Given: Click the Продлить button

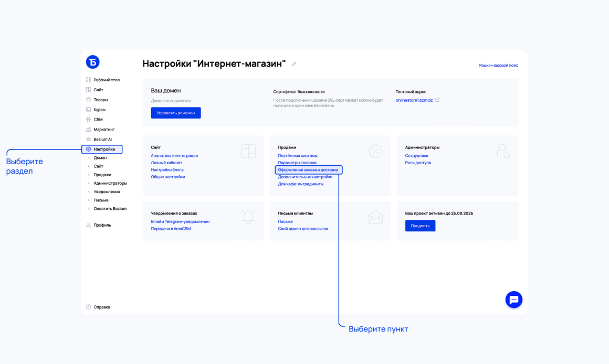Looking at the screenshot, I should point(420,226).
